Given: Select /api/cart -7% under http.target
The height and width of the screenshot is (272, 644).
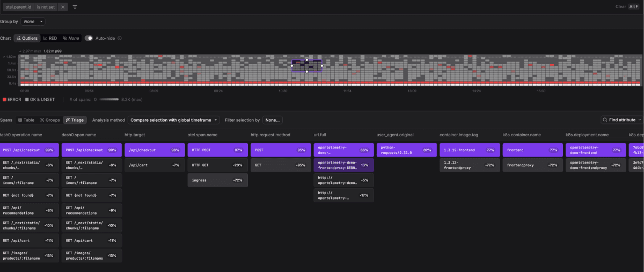Looking at the screenshot, I should [155, 165].
